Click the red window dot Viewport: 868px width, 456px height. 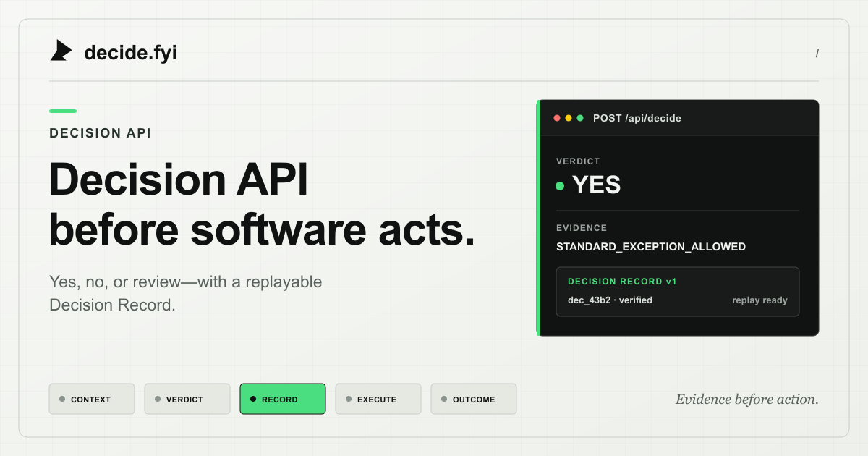coord(557,118)
